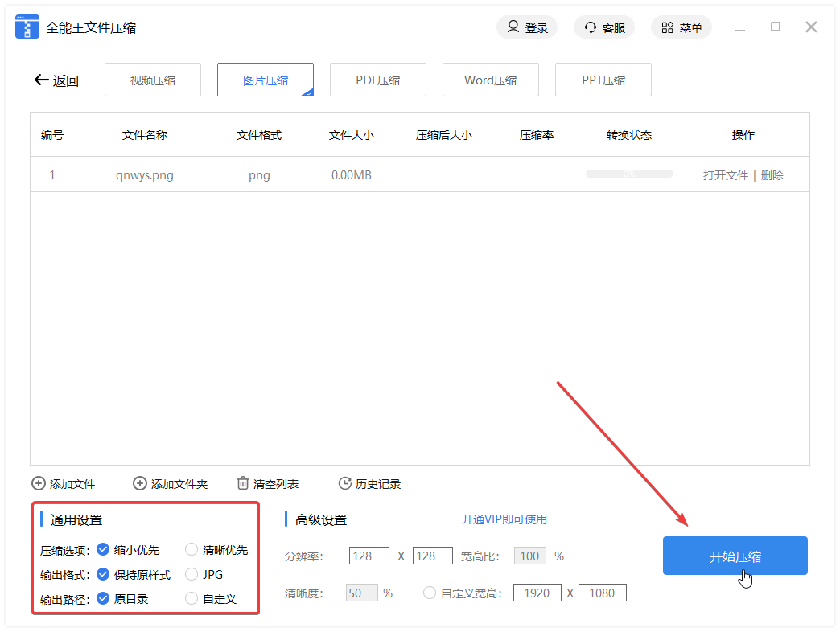Click the 添加文件夹 plus icon
Viewport: 840px width, 632px height.
click(x=140, y=484)
